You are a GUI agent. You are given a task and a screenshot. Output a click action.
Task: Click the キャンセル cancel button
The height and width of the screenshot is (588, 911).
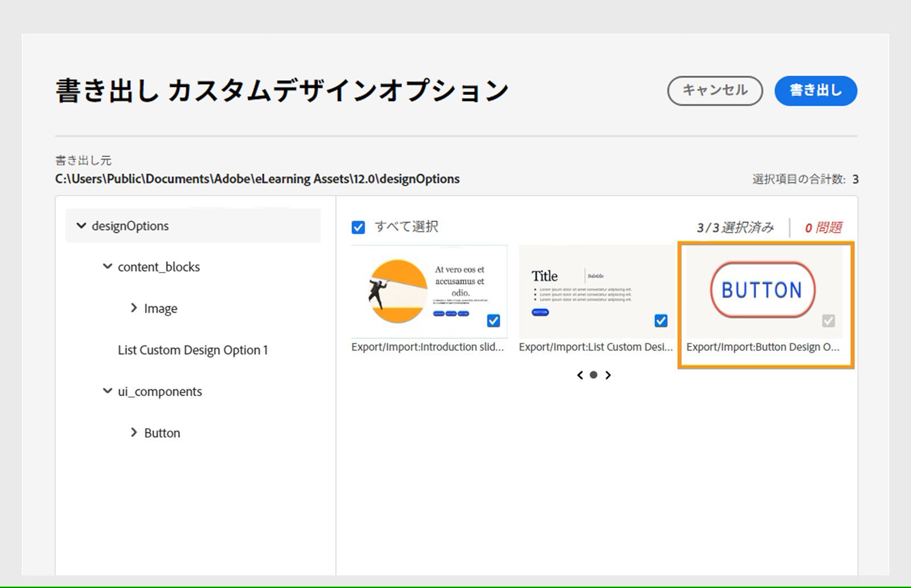(715, 91)
